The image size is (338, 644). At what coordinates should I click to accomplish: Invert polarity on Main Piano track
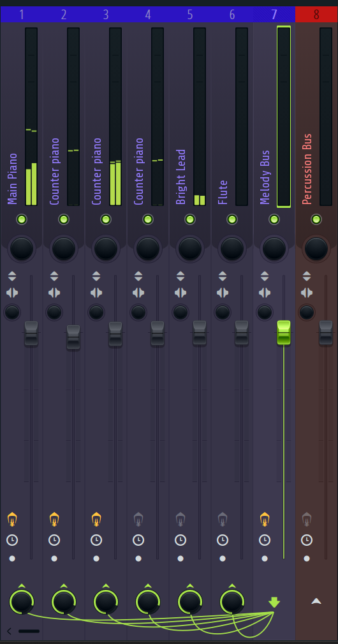pyautogui.click(x=12, y=276)
